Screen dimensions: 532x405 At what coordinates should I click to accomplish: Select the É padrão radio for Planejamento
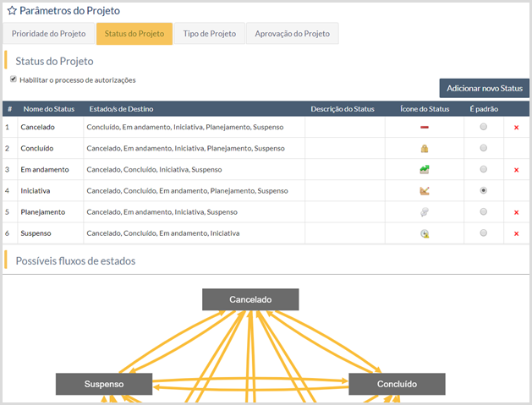pos(483,212)
